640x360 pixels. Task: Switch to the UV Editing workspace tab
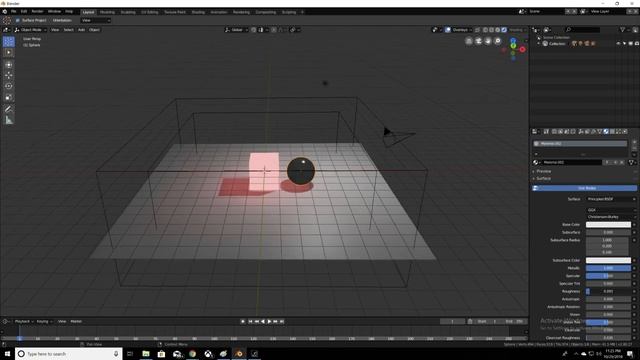[150, 12]
